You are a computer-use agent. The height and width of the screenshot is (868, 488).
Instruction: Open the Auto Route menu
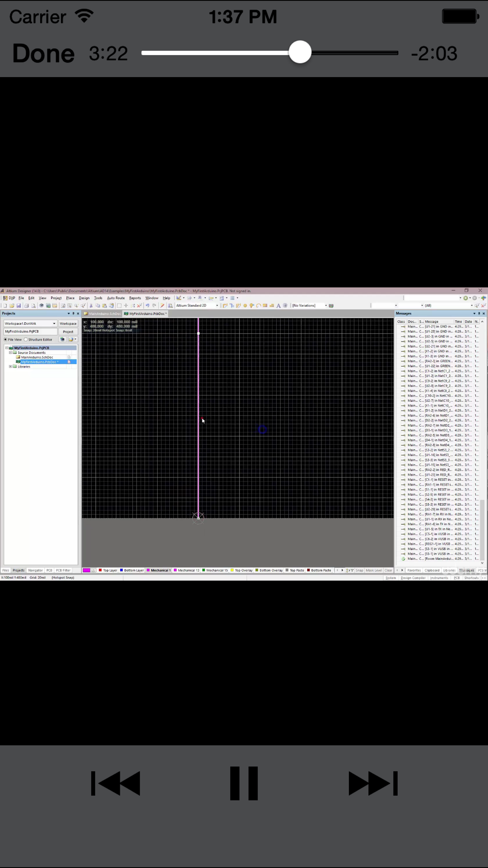click(x=116, y=298)
